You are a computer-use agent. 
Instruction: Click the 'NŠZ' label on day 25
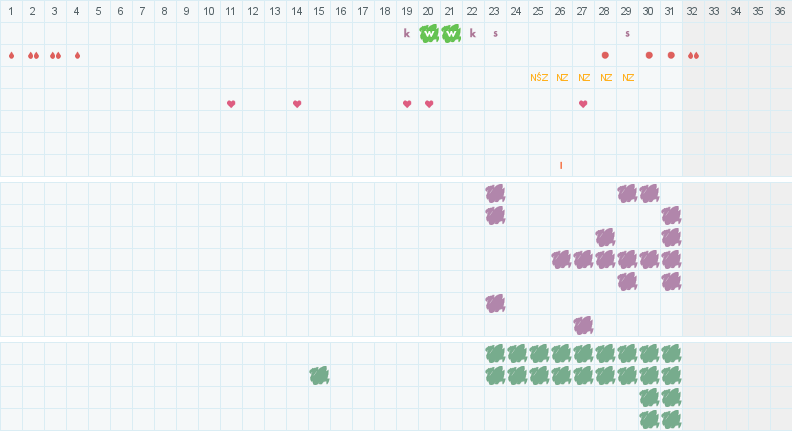point(539,77)
